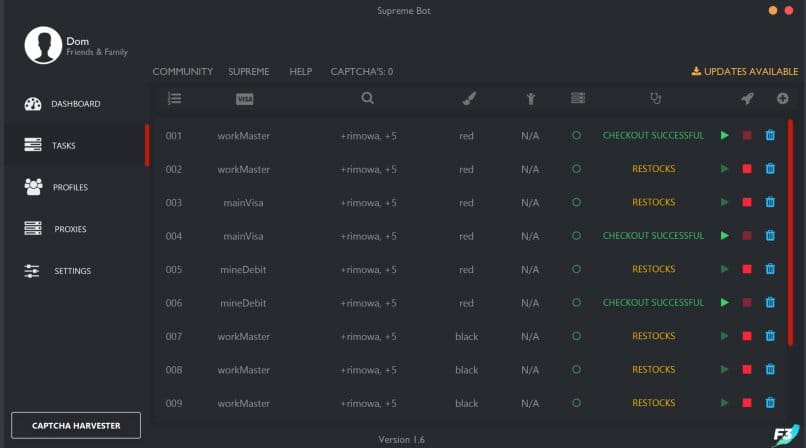806x448 pixels.
Task: Click the proxy circle indicator for task 001
Action: 576,135
